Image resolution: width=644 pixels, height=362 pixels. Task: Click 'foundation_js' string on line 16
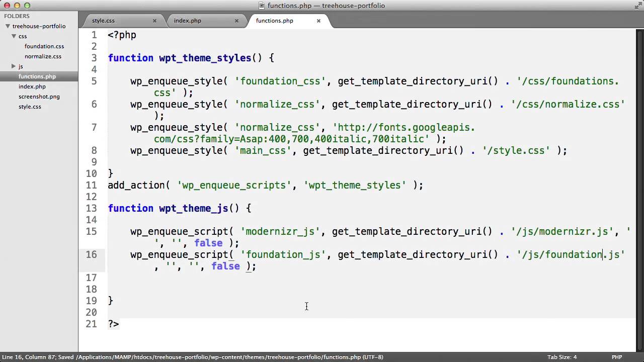pos(283,254)
